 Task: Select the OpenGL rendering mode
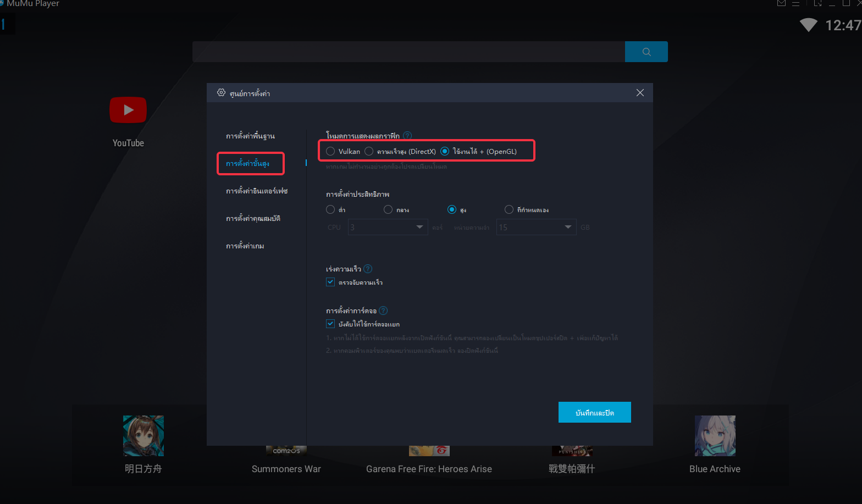click(445, 151)
